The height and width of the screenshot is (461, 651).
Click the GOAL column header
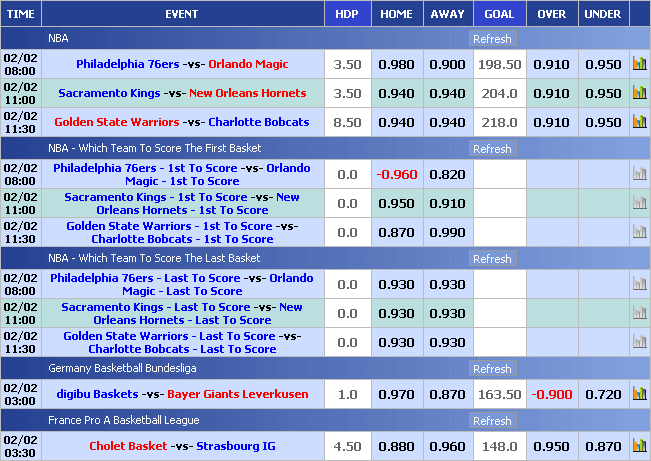499,14
